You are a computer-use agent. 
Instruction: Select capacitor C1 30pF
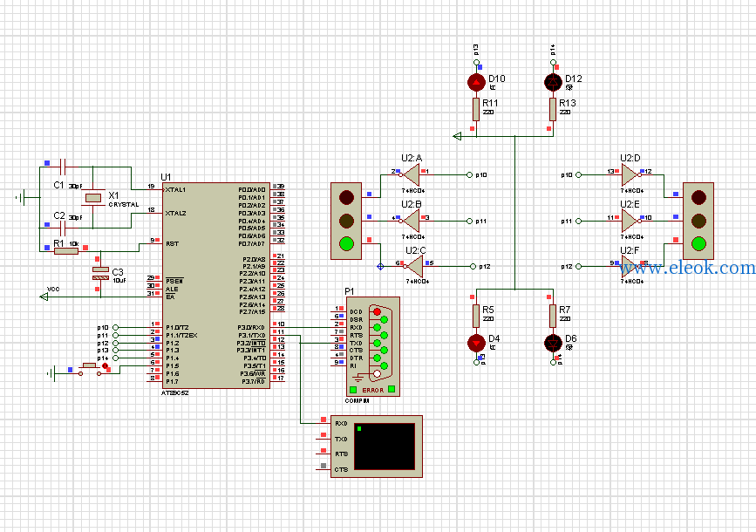pyautogui.click(x=62, y=167)
